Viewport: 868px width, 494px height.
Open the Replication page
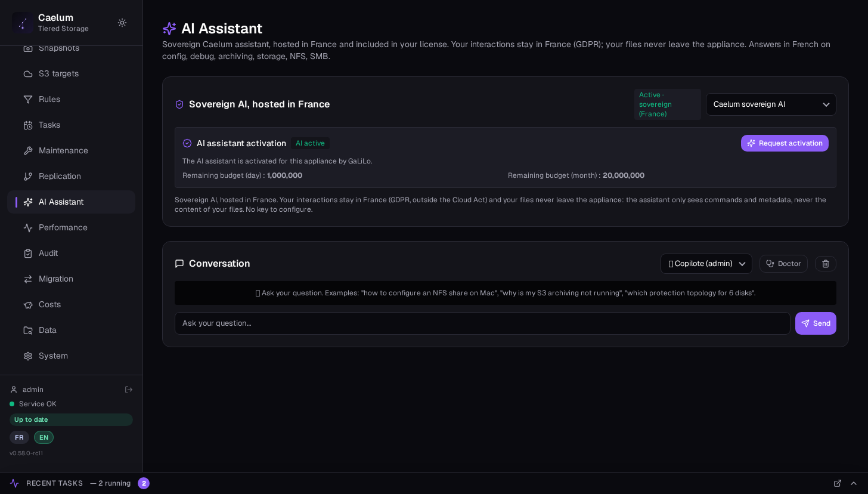71,176
